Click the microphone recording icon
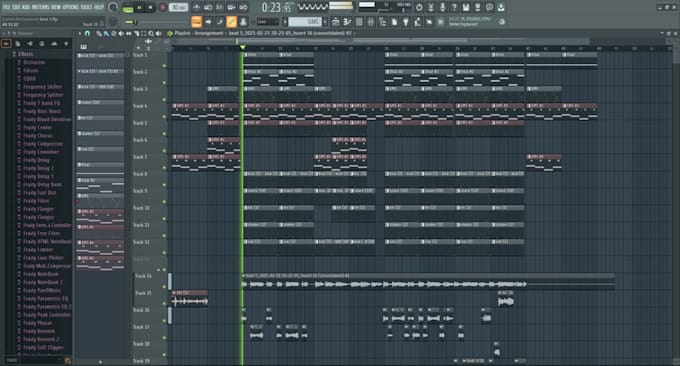 (x=443, y=7)
